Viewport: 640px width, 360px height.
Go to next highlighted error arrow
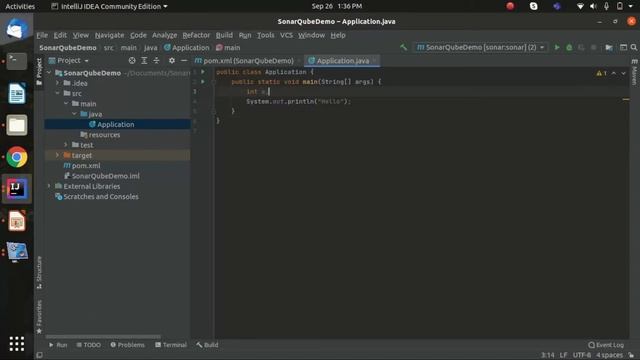coord(624,73)
